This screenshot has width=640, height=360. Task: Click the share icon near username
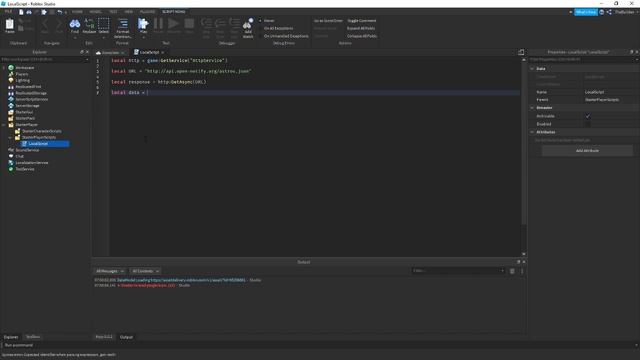[x=609, y=12]
